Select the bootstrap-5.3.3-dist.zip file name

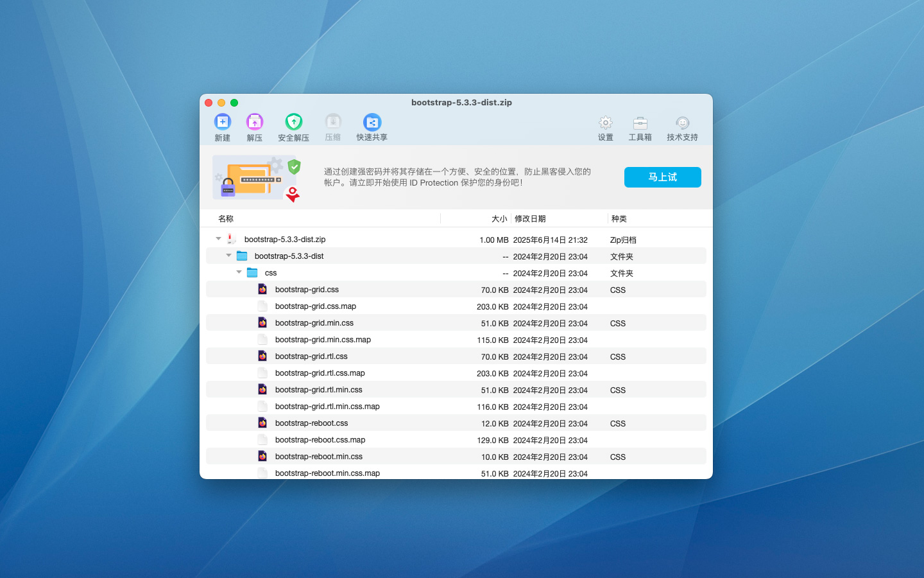(x=285, y=240)
